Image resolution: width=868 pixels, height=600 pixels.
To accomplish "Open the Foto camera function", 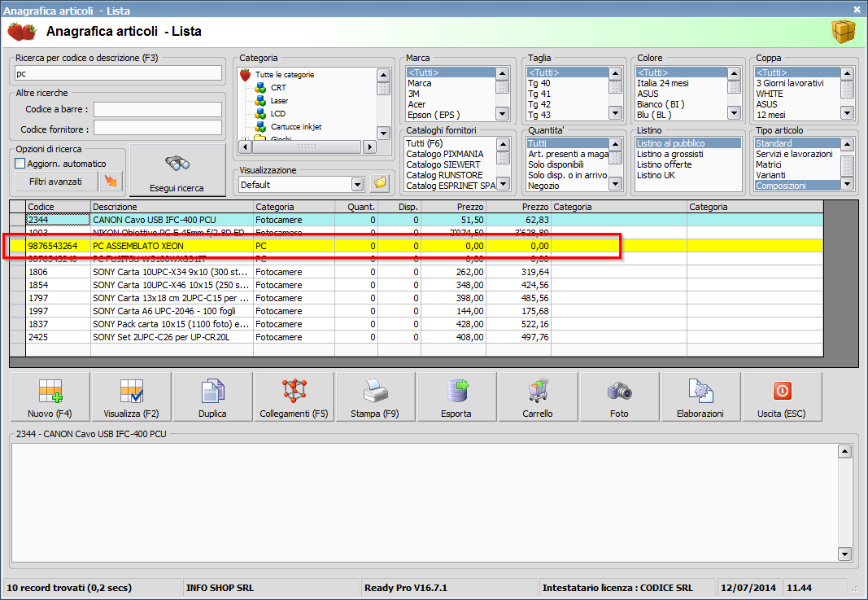I will click(x=619, y=396).
